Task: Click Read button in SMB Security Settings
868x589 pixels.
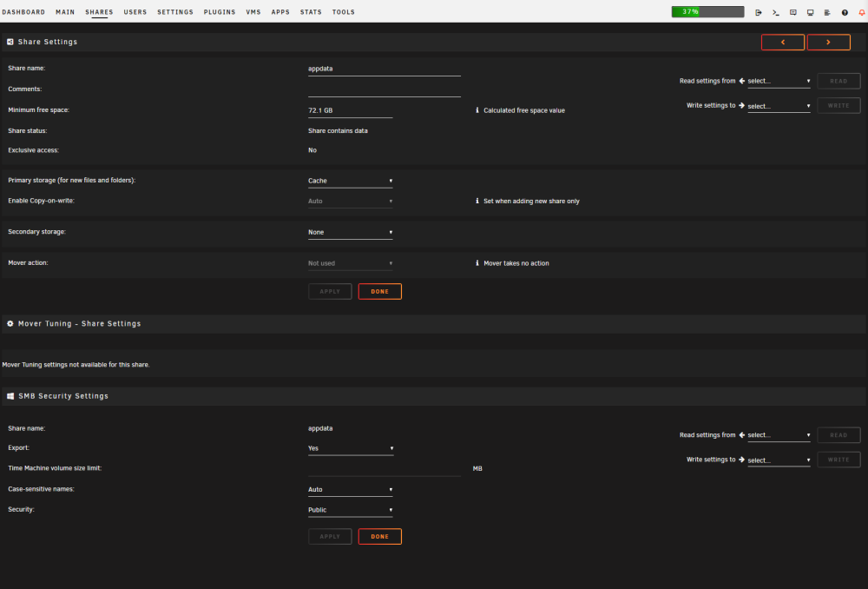Action: 838,435
